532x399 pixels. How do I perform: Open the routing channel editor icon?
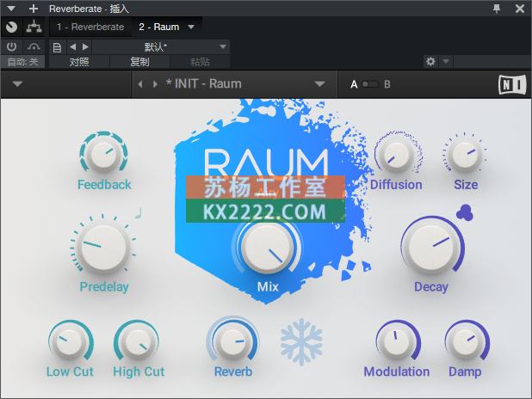pyautogui.click(x=34, y=27)
